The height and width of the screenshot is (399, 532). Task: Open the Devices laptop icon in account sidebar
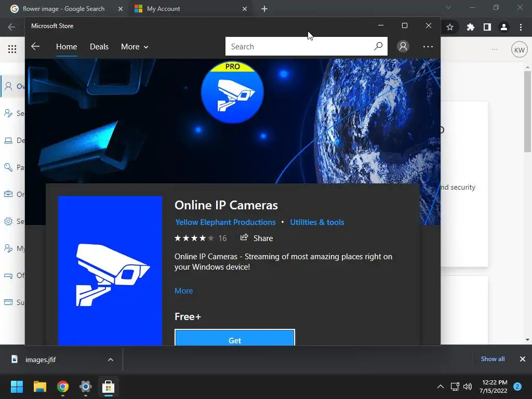click(8, 140)
